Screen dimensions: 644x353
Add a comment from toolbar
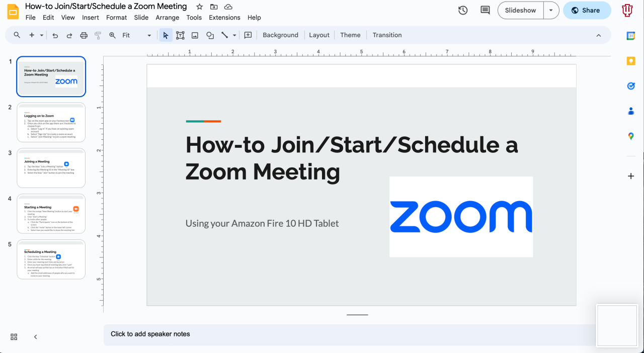coord(248,35)
